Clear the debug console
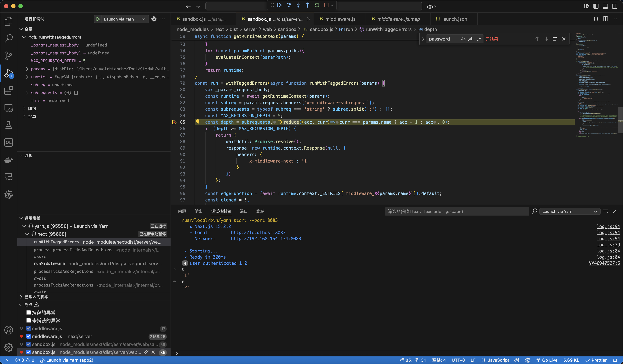The width and height of the screenshot is (623, 364). tap(606, 211)
